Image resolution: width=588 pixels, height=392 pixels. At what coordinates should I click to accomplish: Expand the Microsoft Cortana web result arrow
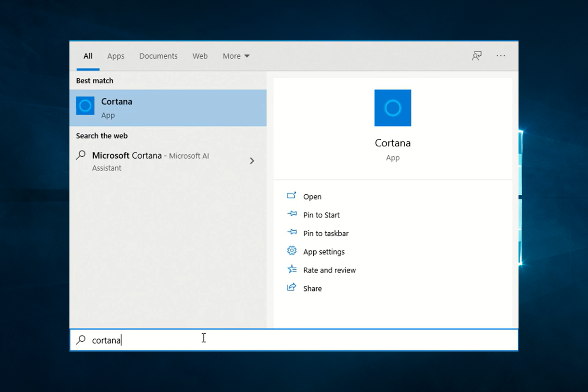coord(252,161)
